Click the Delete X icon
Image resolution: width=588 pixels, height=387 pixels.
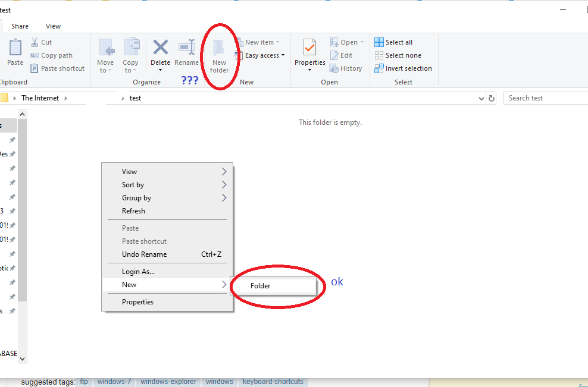click(x=160, y=47)
